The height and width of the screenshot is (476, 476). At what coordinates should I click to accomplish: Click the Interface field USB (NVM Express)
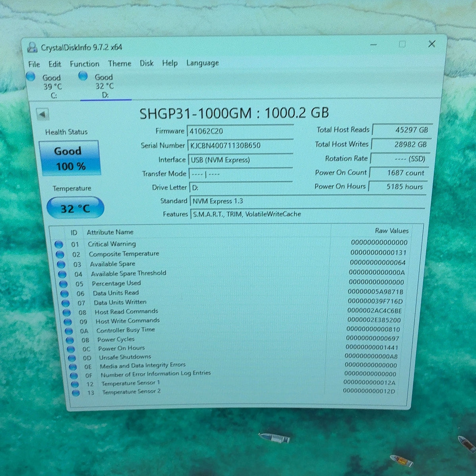240,160
